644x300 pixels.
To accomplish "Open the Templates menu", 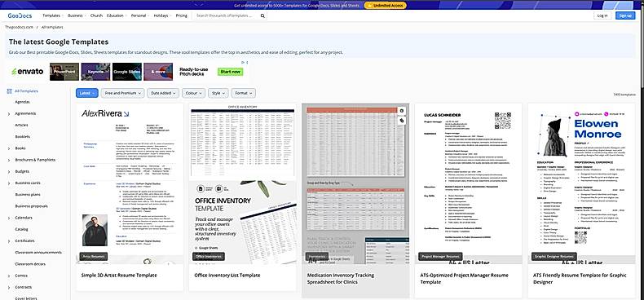I will 52,15.
